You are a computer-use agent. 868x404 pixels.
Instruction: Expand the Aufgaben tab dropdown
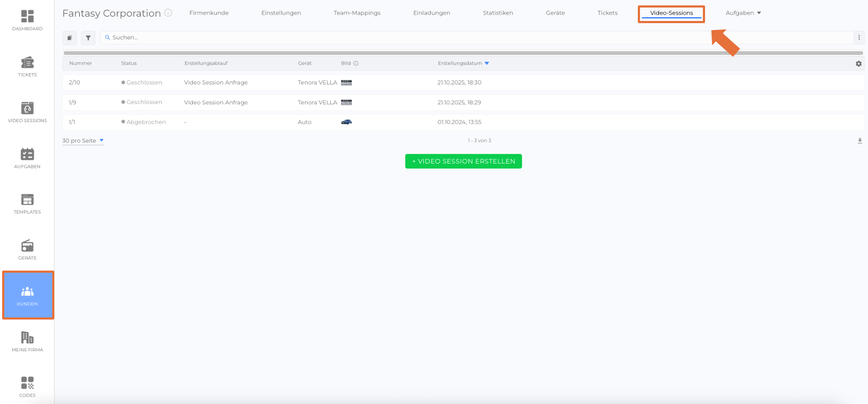pyautogui.click(x=743, y=13)
